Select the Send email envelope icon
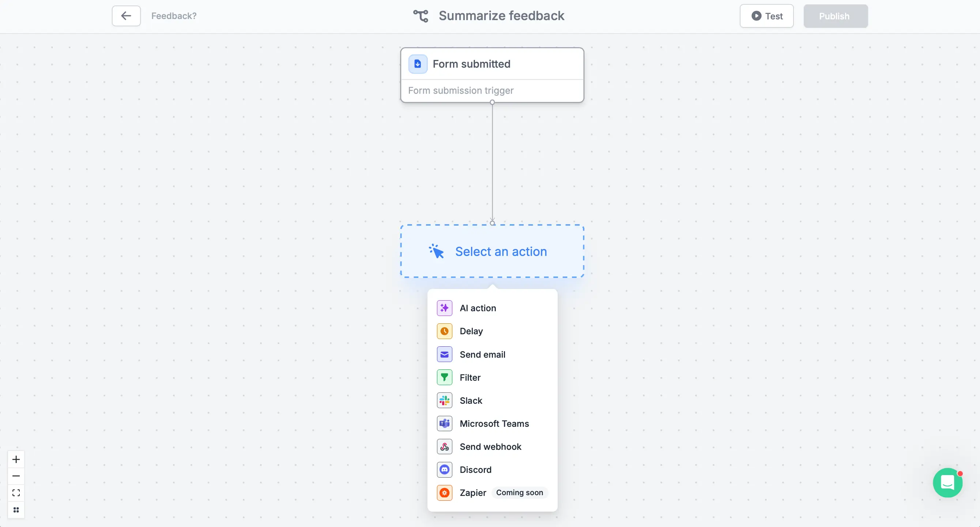The image size is (980, 527). coord(444,354)
